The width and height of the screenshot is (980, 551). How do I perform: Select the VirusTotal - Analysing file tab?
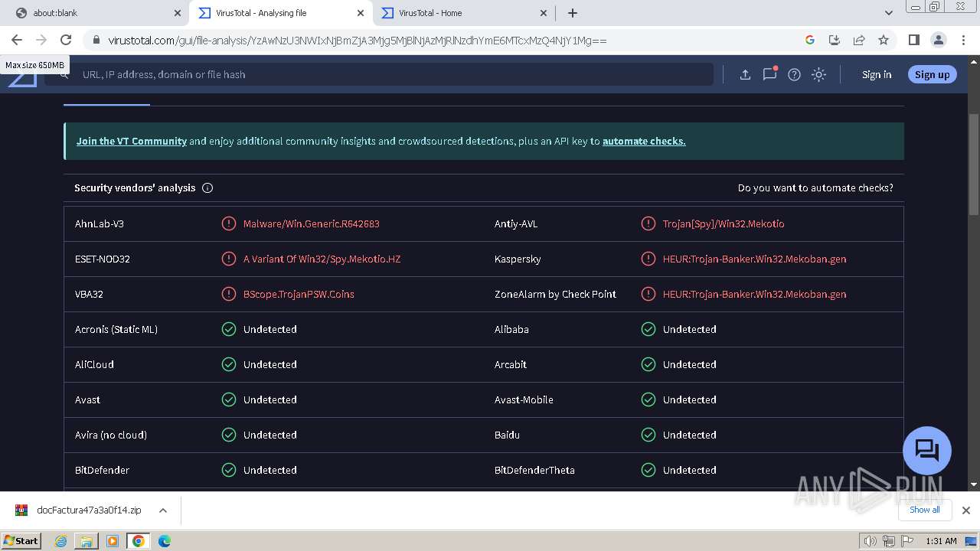[x=280, y=13]
